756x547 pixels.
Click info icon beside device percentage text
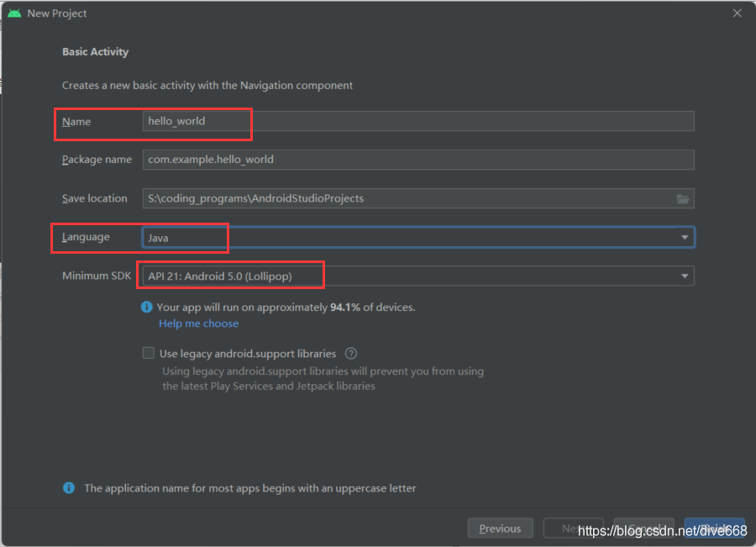click(x=146, y=308)
